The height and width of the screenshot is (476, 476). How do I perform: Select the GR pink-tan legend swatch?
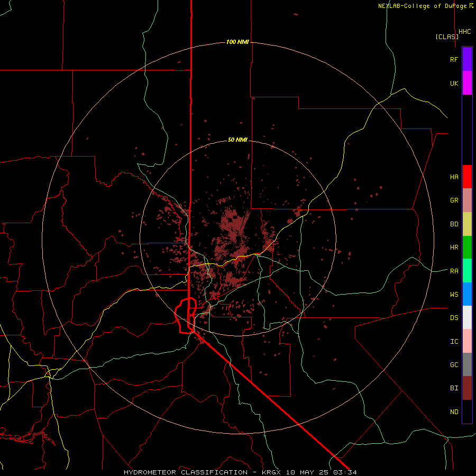(x=467, y=200)
